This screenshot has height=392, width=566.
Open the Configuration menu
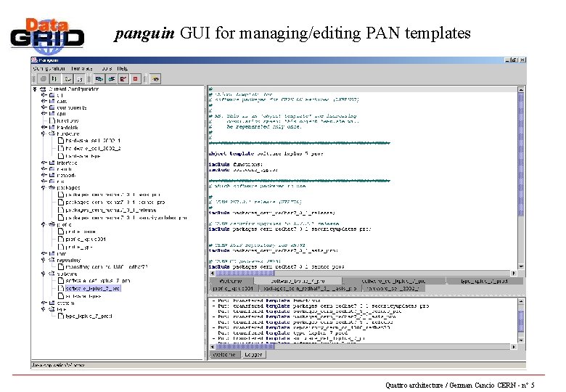(49, 68)
